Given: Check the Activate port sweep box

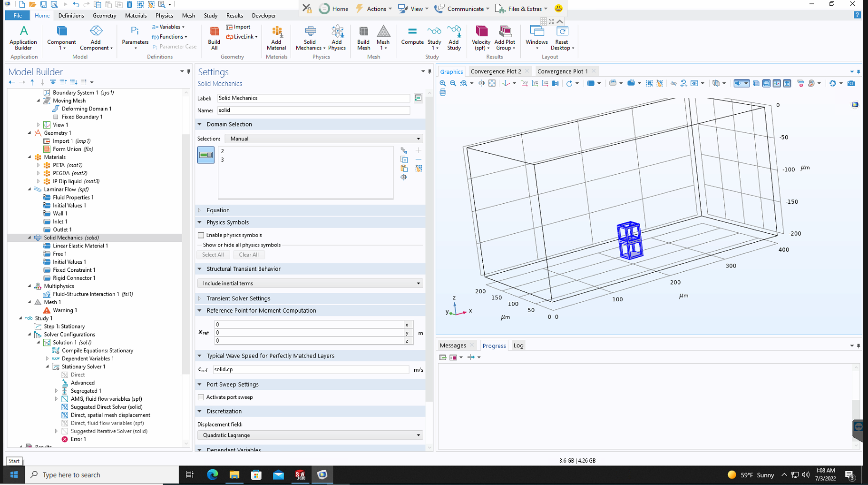Looking at the screenshot, I should tap(201, 397).
